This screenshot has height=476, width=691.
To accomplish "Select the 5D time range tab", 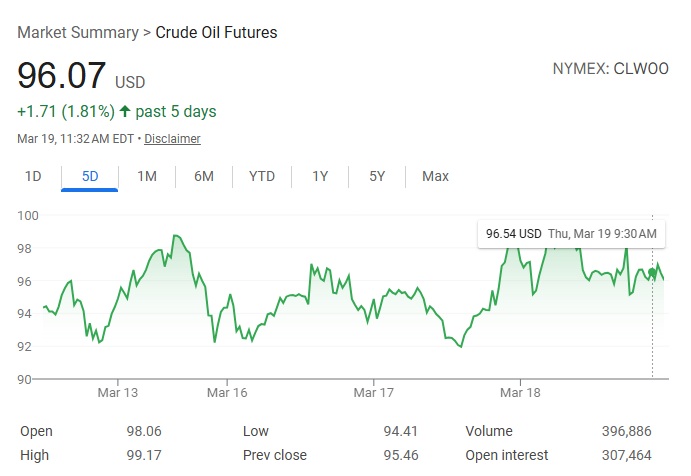I will tap(90, 177).
